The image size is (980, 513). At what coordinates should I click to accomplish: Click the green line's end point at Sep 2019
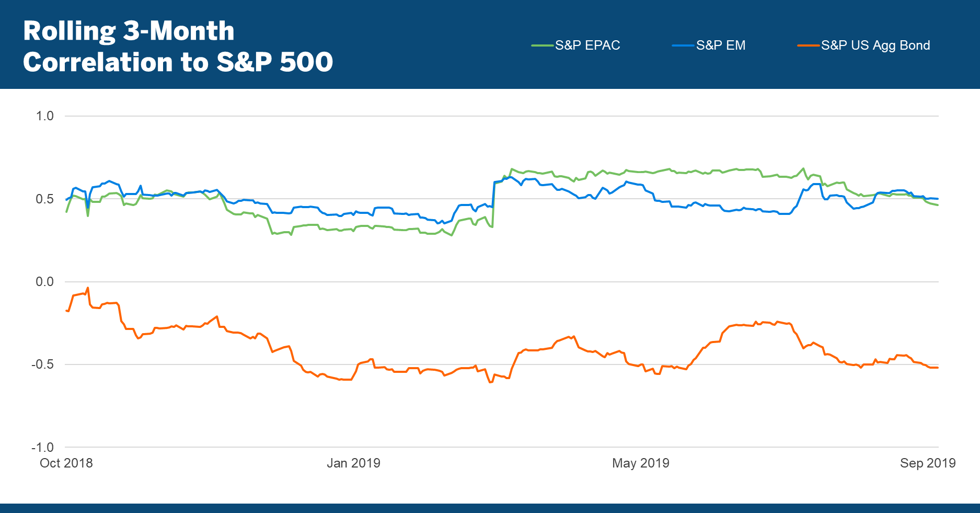938,205
